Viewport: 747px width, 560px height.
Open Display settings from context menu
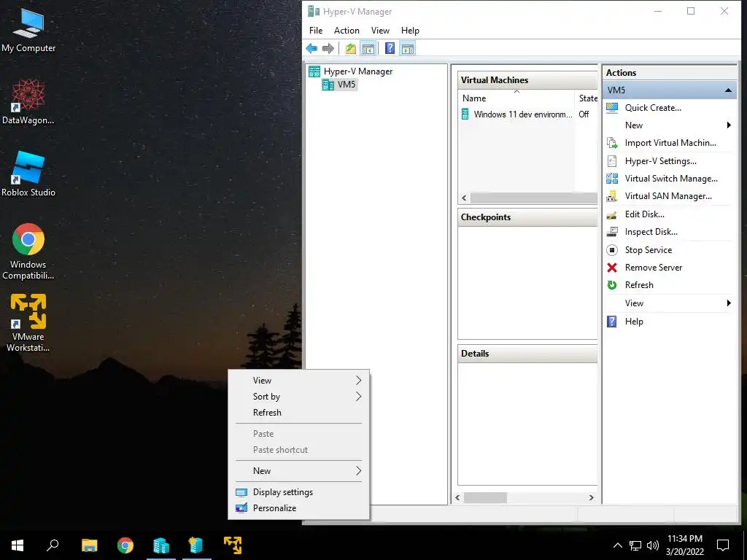[x=298, y=492]
